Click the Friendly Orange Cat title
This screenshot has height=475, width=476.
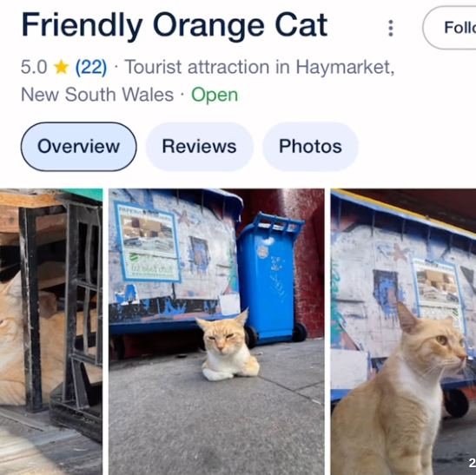click(175, 26)
